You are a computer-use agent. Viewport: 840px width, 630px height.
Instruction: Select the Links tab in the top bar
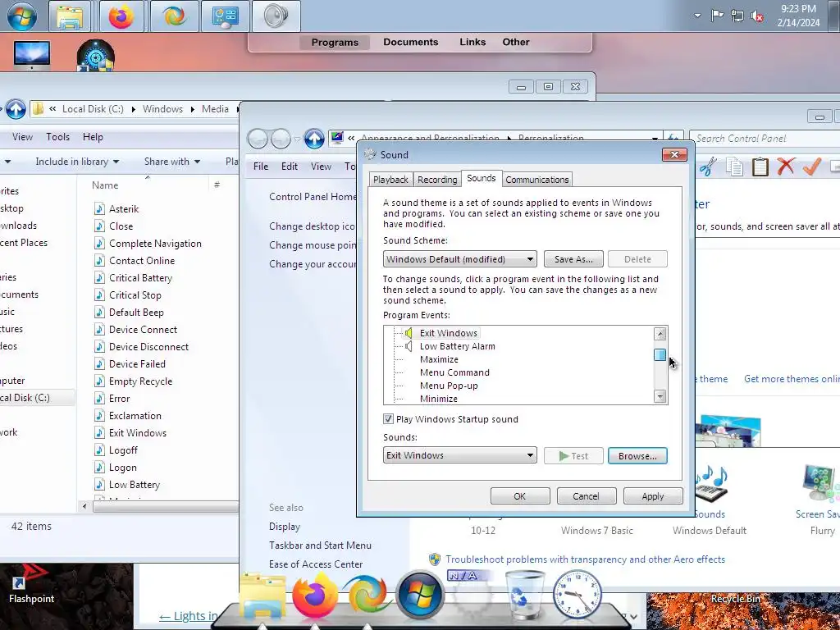[x=472, y=43]
